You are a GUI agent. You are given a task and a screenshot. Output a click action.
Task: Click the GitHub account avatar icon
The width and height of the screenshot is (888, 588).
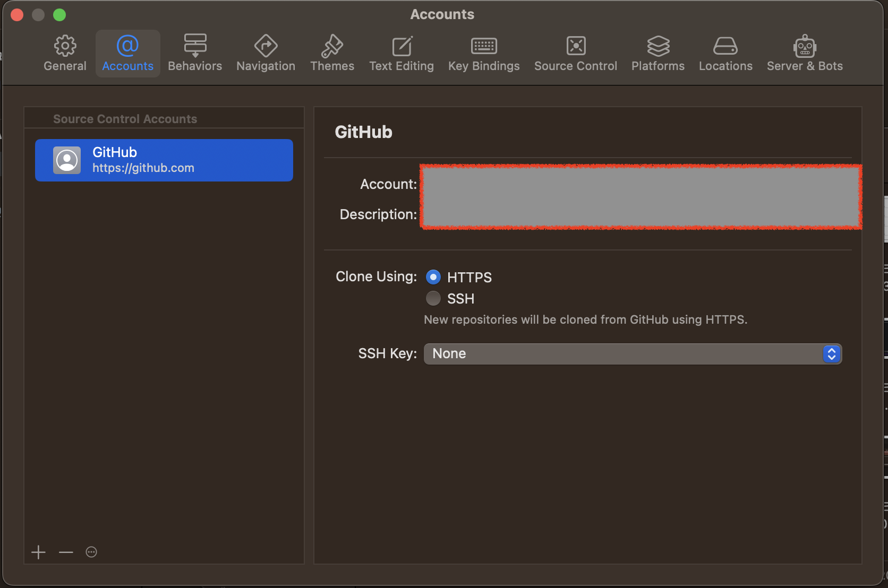point(67,160)
